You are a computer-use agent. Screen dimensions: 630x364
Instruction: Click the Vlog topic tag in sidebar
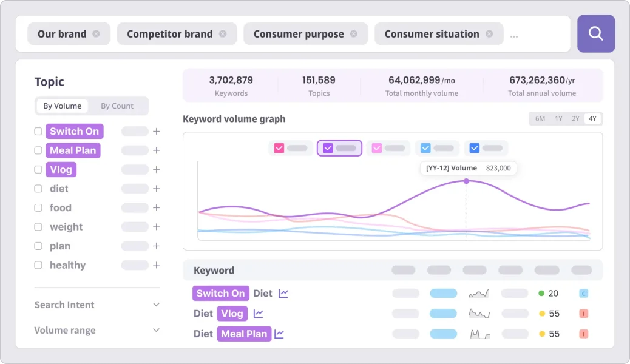[61, 170]
